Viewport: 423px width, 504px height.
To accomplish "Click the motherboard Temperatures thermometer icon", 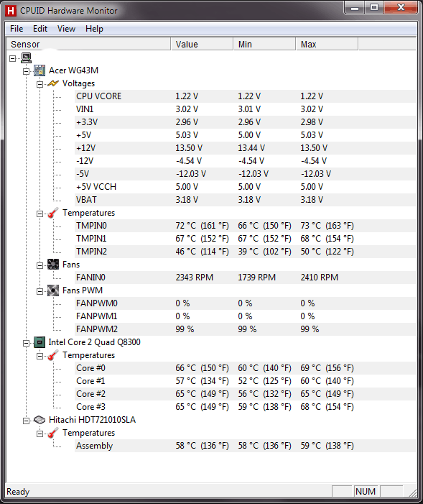I will click(x=53, y=213).
